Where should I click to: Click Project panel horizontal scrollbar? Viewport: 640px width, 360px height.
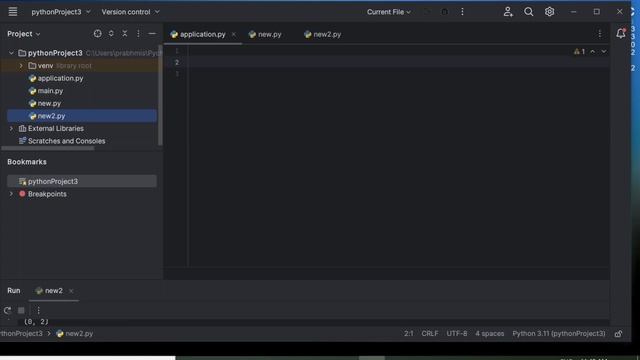click(48, 148)
